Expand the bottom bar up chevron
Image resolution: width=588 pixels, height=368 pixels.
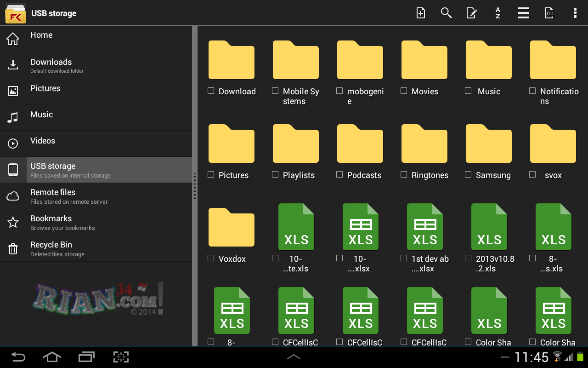pyautogui.click(x=294, y=357)
